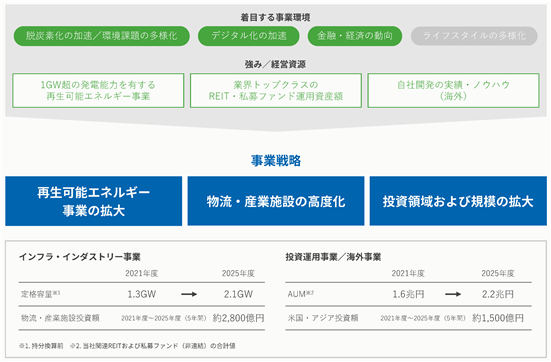Click the 約1,500億円 value
The width and height of the screenshot is (551, 362).
point(498,318)
